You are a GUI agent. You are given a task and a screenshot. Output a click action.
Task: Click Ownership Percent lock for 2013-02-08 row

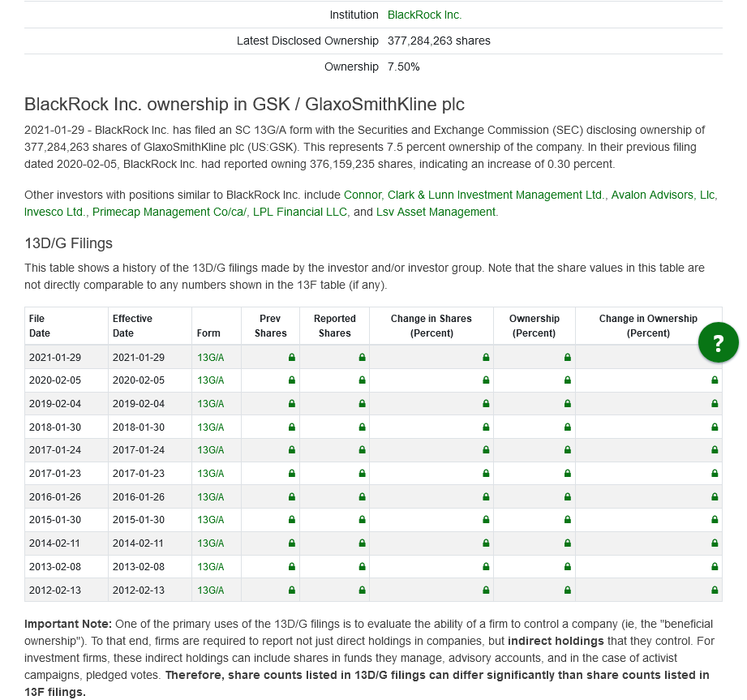click(x=568, y=567)
